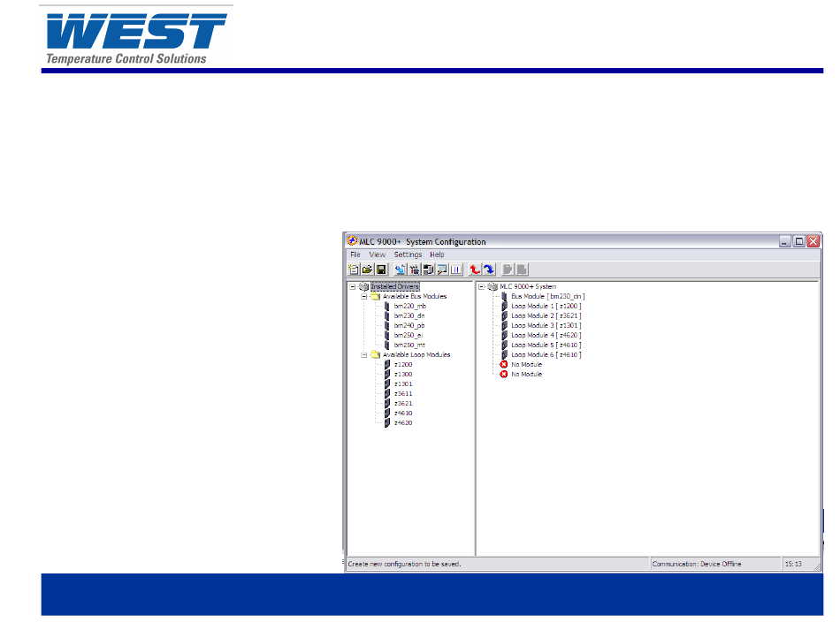The width and height of the screenshot is (840, 630).
Task: Click the Open folder toolbar icon
Action: pos(368,269)
